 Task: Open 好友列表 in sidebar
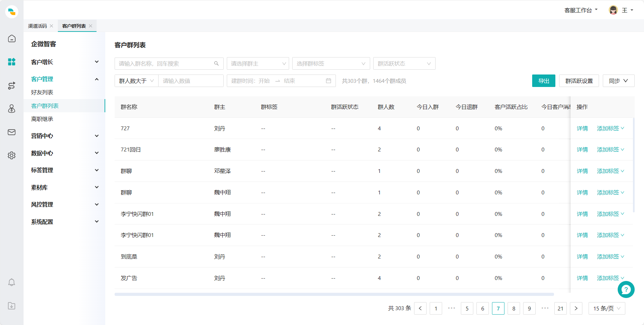point(42,92)
